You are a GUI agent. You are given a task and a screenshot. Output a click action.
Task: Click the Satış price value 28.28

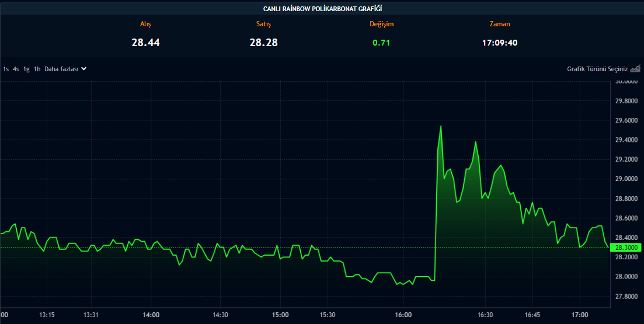tap(263, 43)
